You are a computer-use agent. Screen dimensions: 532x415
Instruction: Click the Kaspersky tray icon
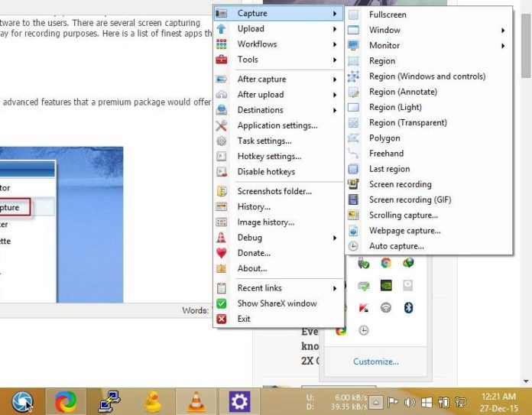(363, 308)
